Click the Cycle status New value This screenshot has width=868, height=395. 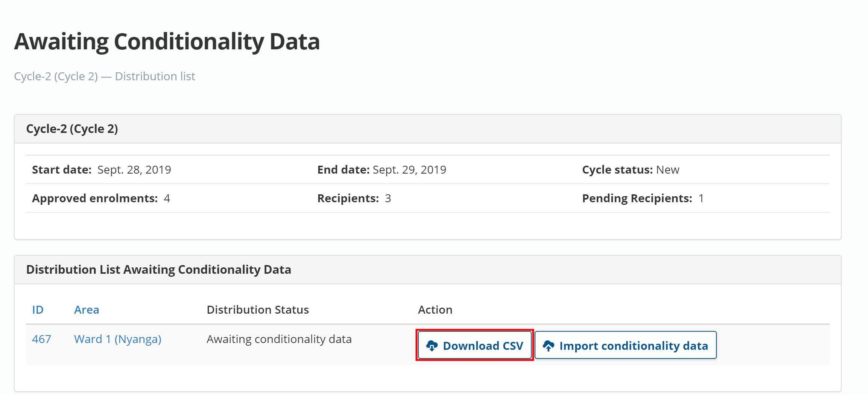click(667, 169)
